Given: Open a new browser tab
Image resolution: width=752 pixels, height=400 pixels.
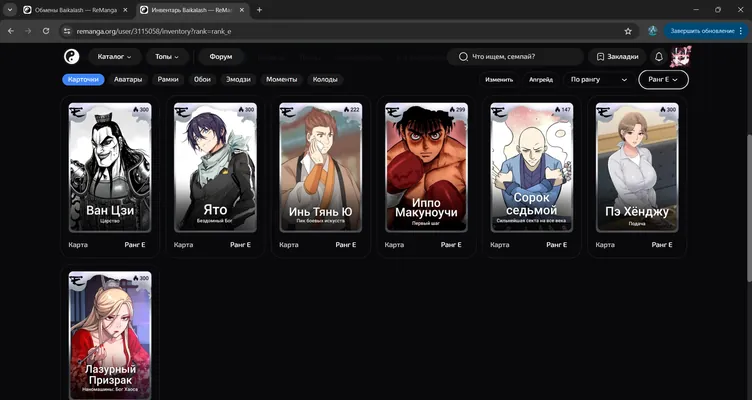Looking at the screenshot, I should coord(259,10).
